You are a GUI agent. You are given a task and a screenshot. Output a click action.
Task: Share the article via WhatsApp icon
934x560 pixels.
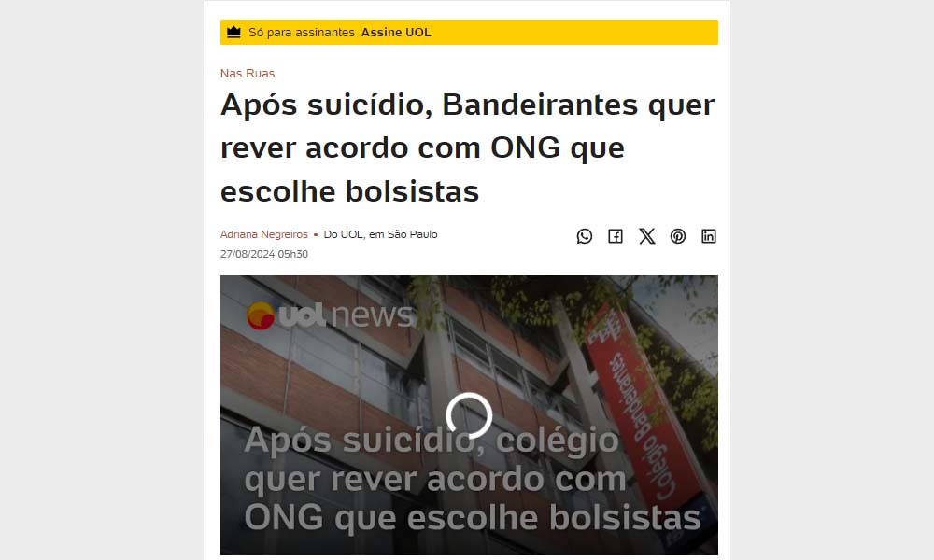click(585, 236)
